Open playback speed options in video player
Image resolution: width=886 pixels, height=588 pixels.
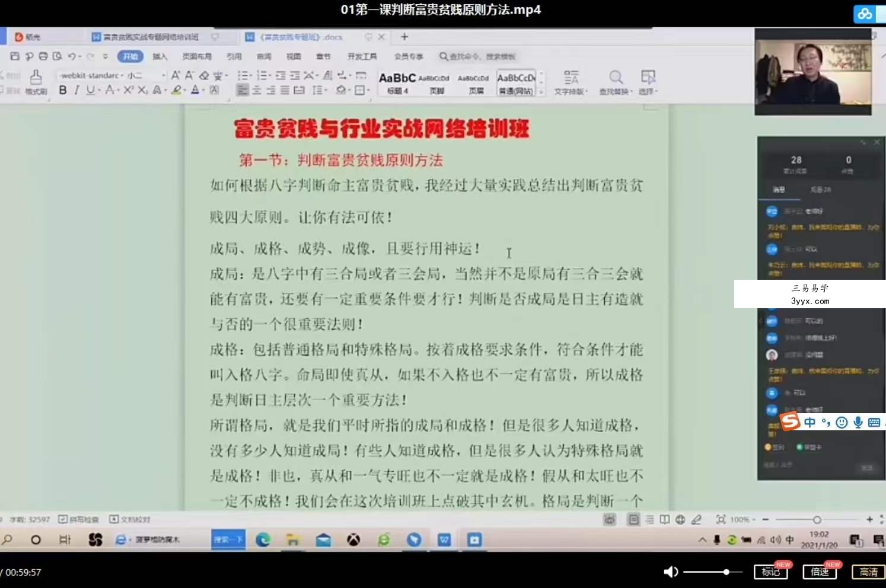pyautogui.click(x=820, y=572)
